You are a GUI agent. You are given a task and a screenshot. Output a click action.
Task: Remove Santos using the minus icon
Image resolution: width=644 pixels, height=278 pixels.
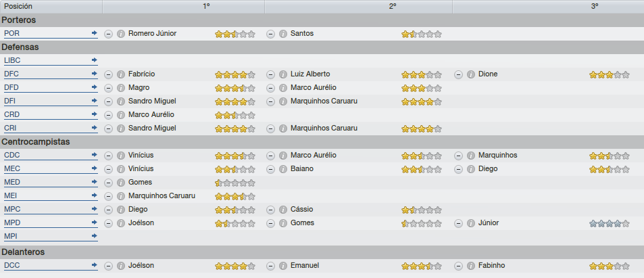271,34
